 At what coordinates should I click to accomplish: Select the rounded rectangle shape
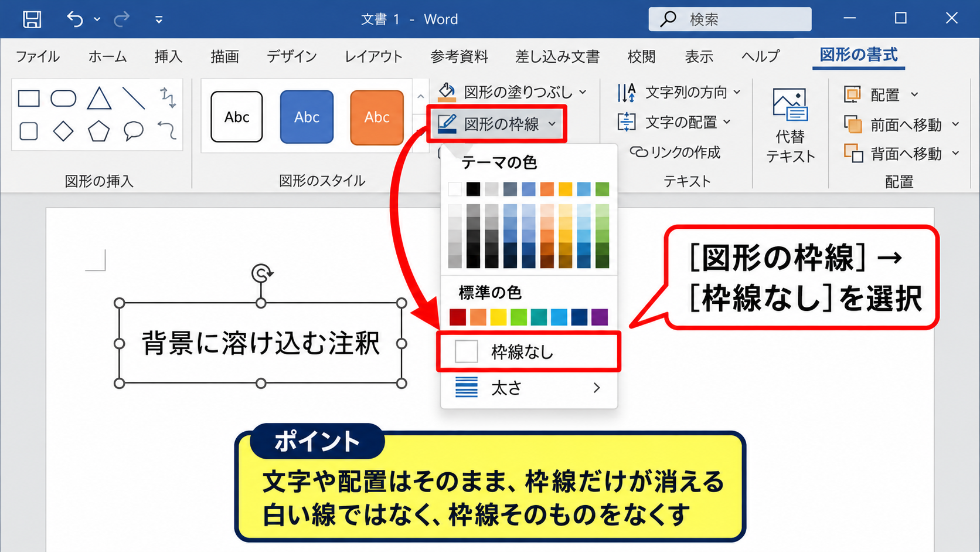[x=63, y=98]
